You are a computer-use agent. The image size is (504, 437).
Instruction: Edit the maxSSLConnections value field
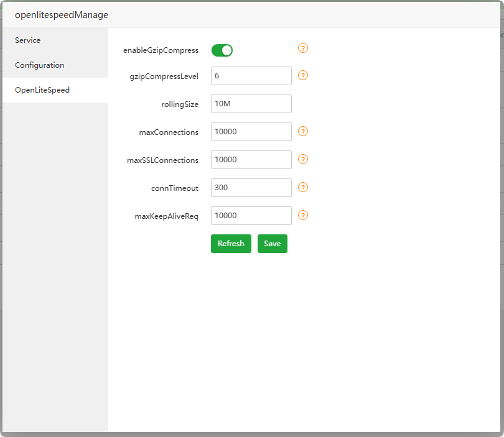251,160
